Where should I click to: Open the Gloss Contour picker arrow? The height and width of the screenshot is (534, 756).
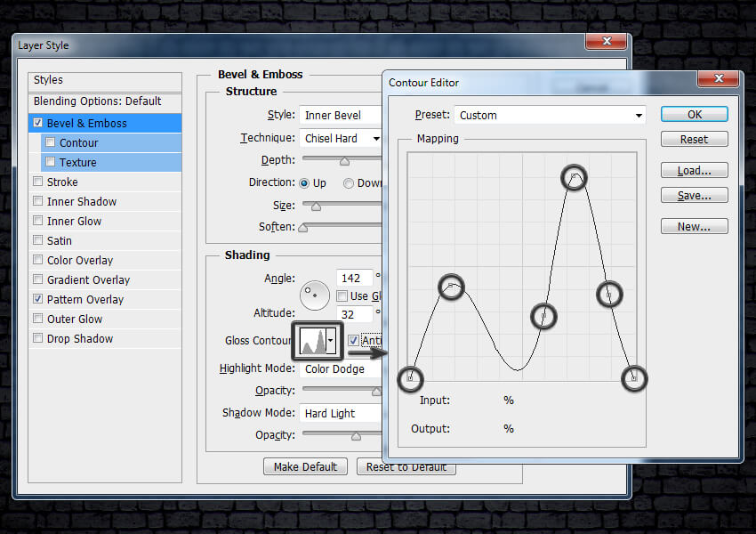(x=331, y=341)
